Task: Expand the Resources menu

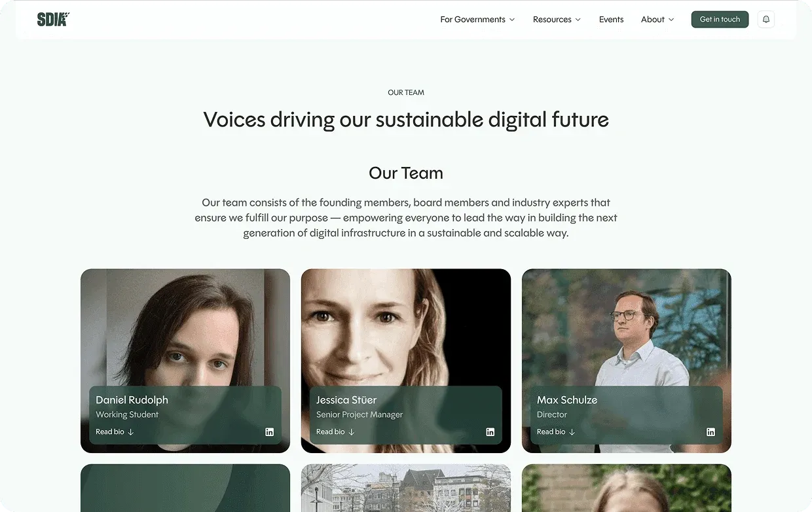Action: coord(557,20)
